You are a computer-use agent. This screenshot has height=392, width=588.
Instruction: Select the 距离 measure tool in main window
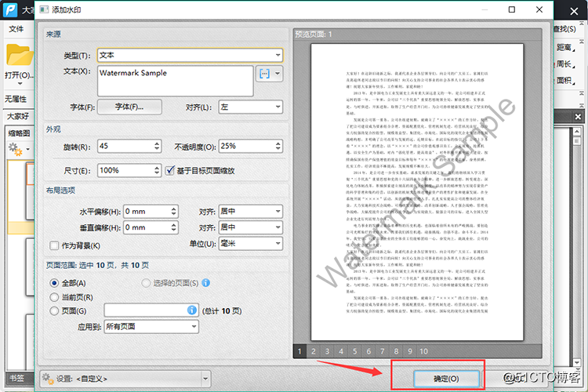pos(564,47)
